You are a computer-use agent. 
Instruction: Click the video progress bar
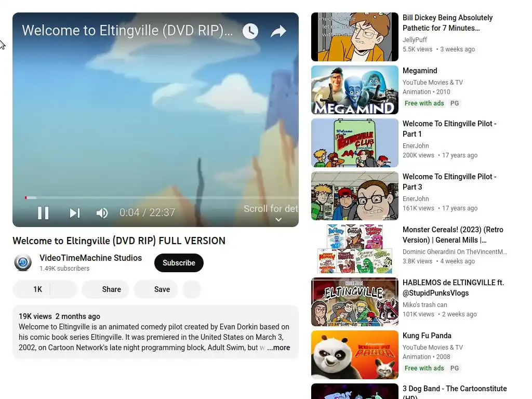162,197
